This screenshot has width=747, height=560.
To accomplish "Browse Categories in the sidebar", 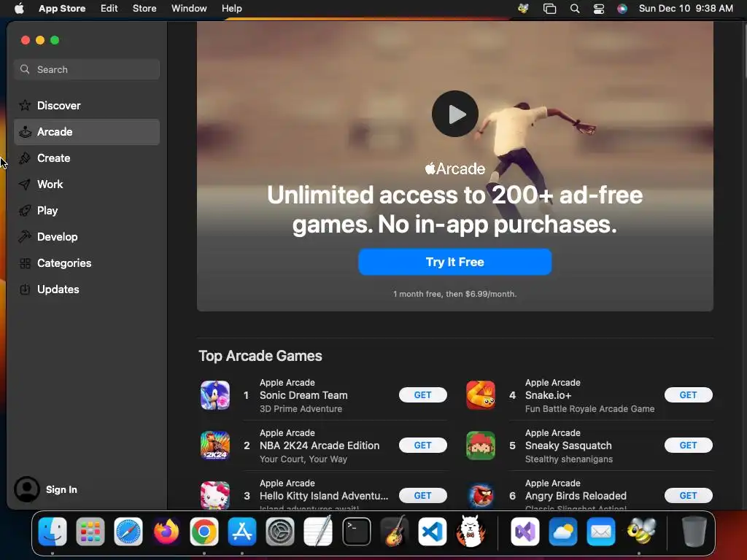I will (x=87, y=262).
